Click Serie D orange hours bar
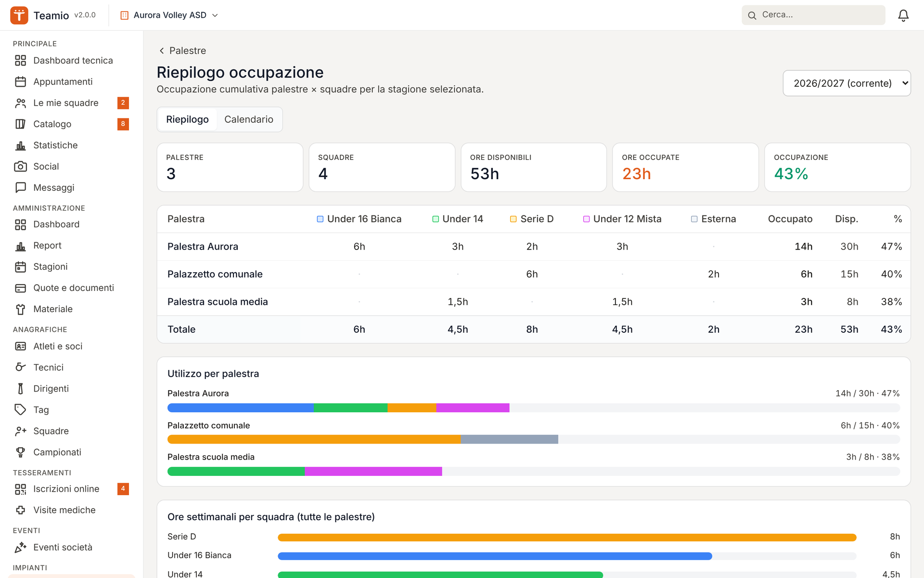This screenshot has width=924, height=578. [x=567, y=537]
